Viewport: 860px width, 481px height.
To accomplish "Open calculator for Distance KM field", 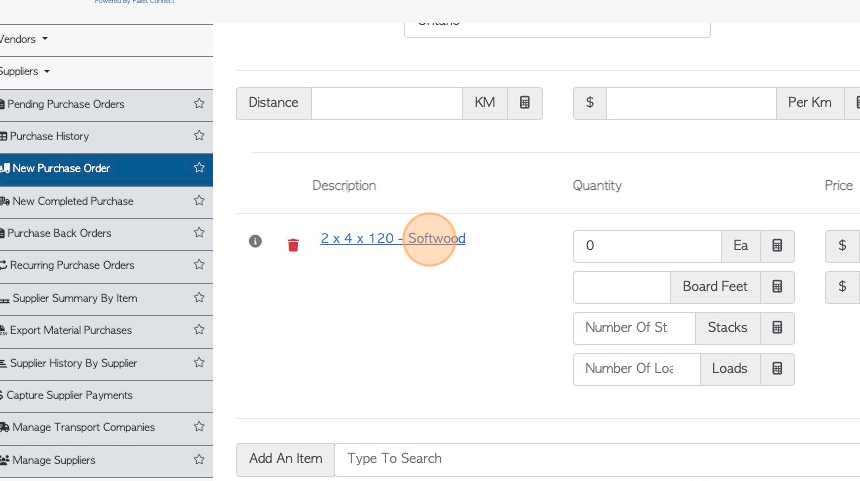I will coord(525,103).
